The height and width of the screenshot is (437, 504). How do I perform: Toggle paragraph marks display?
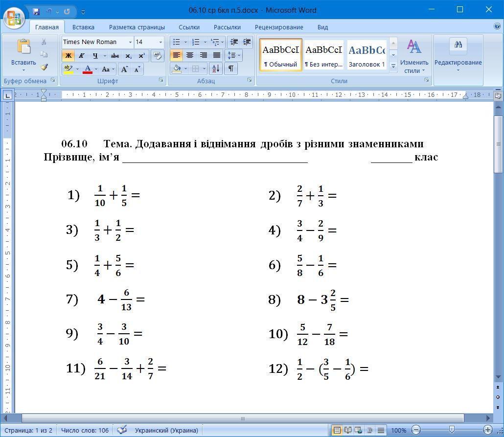point(231,69)
